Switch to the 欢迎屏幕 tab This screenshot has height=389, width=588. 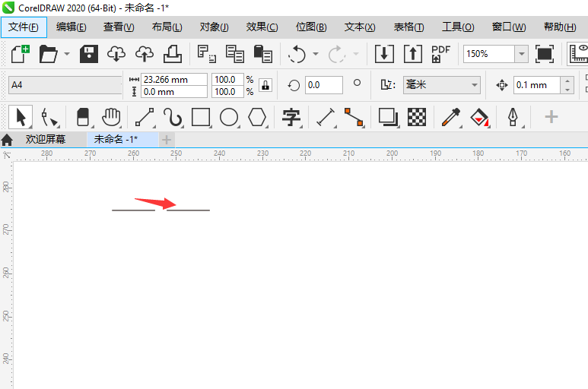pos(46,139)
